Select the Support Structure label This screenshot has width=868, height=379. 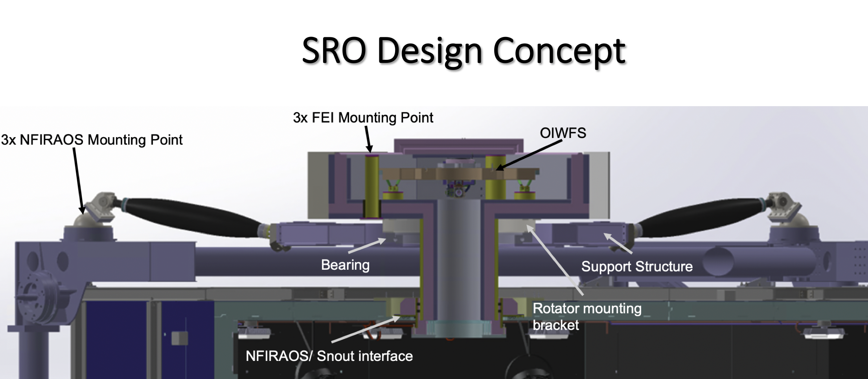pos(636,267)
